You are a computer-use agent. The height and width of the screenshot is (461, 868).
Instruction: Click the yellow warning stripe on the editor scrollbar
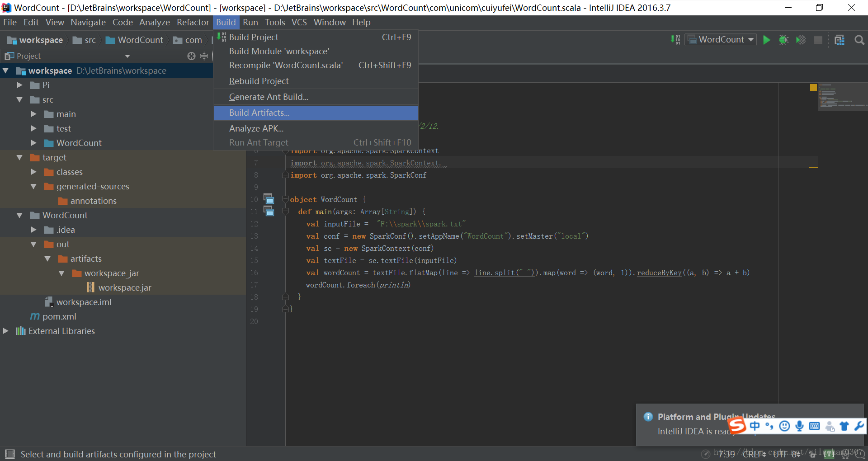coord(813,167)
